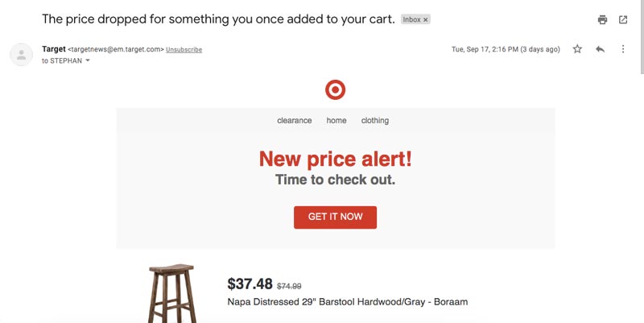
Task: Remove the Inbox label with the x
Action: (426, 19)
